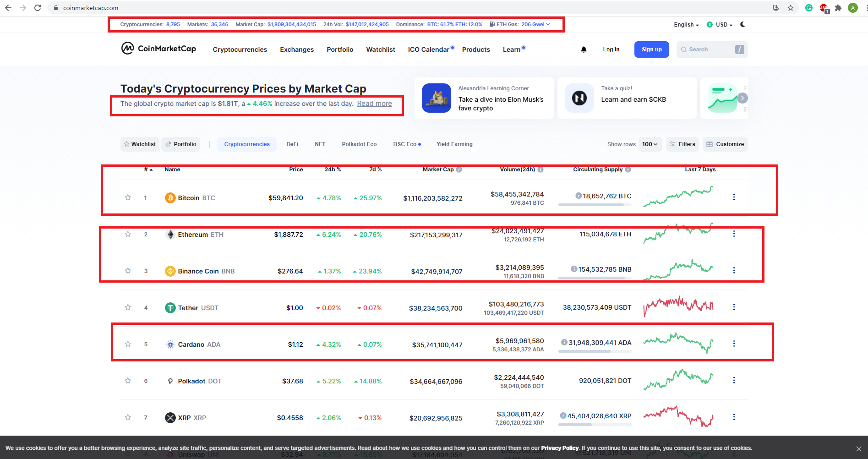The width and height of the screenshot is (868, 459).
Task: Click the Bitcoin coin icon
Action: point(170,198)
